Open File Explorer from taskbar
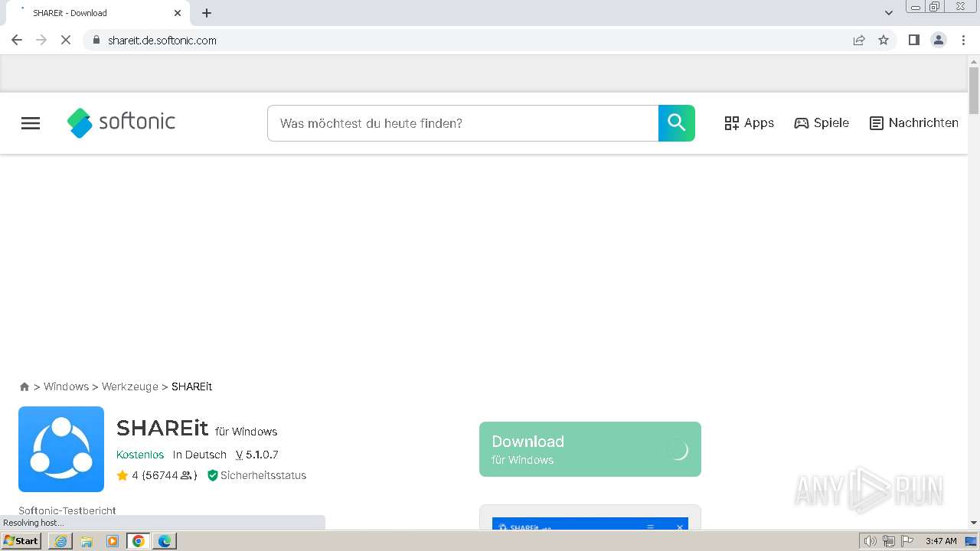This screenshot has height=551, width=980. (x=87, y=541)
